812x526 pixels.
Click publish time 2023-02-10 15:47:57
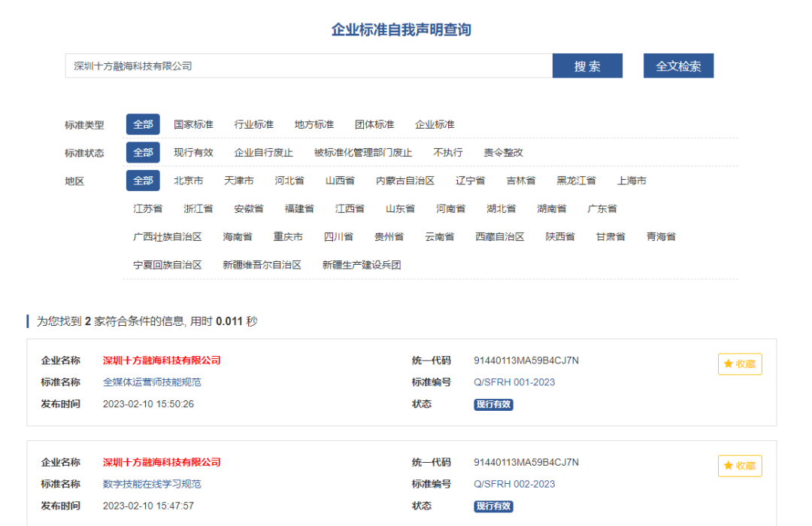(148, 506)
